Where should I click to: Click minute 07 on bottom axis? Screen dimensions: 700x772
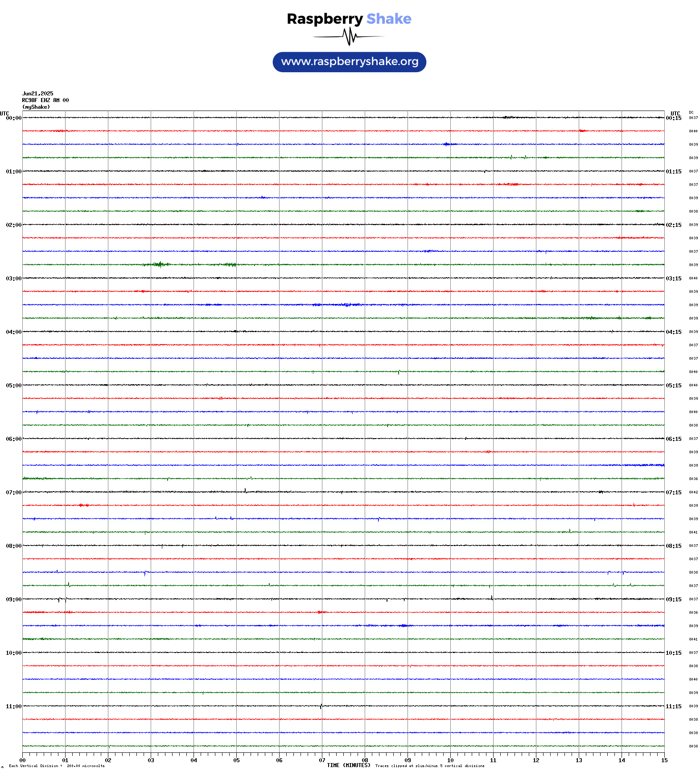pyautogui.click(x=322, y=760)
